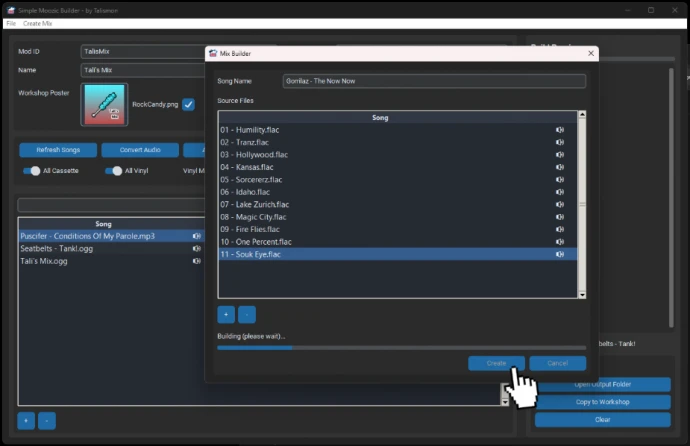Play the 01 - Humility.flac speaker icon
Viewport: 690px width, 446px height.
coord(560,130)
